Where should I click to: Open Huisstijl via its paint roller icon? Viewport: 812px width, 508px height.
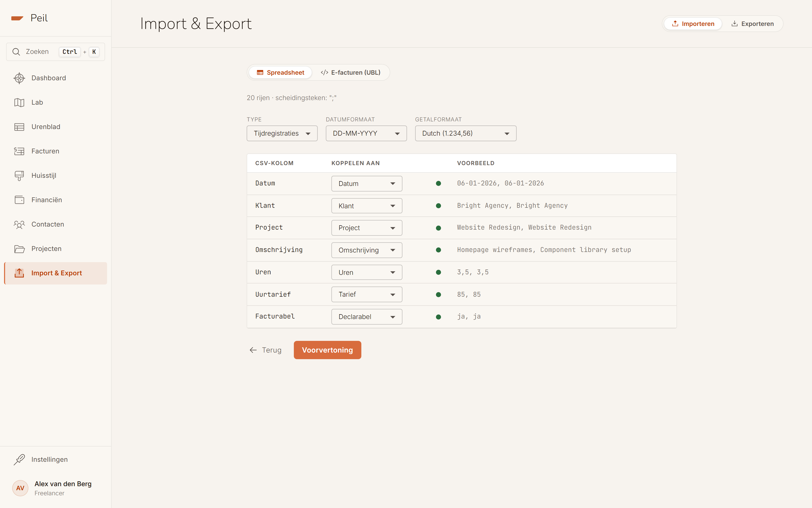[x=19, y=176]
